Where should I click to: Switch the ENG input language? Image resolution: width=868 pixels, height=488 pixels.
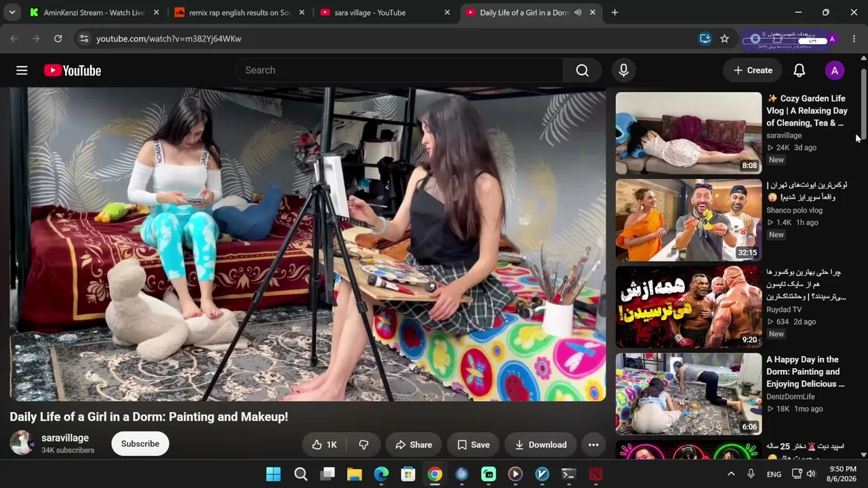pos(774,474)
